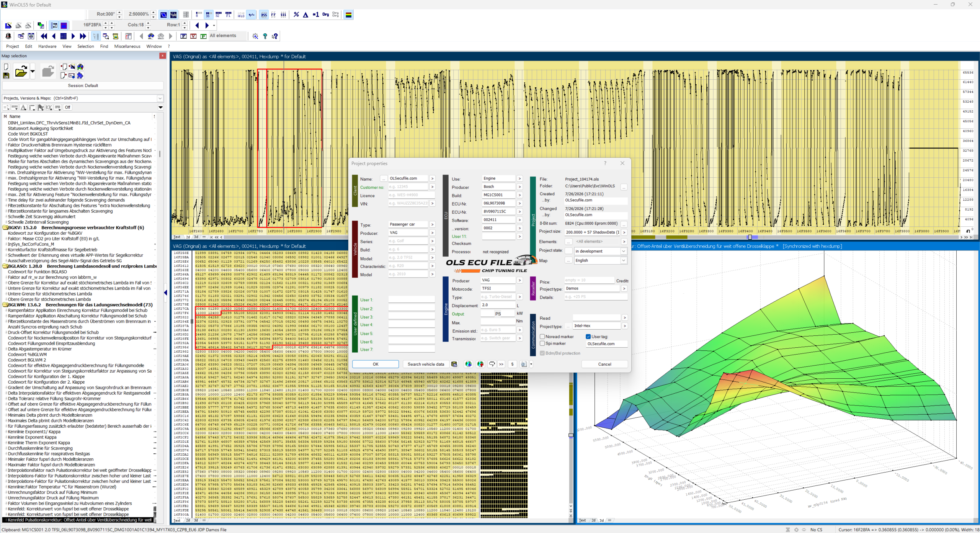Open project with the yellow folder icon
Viewport: 980px width, 533px height.
coord(21,71)
